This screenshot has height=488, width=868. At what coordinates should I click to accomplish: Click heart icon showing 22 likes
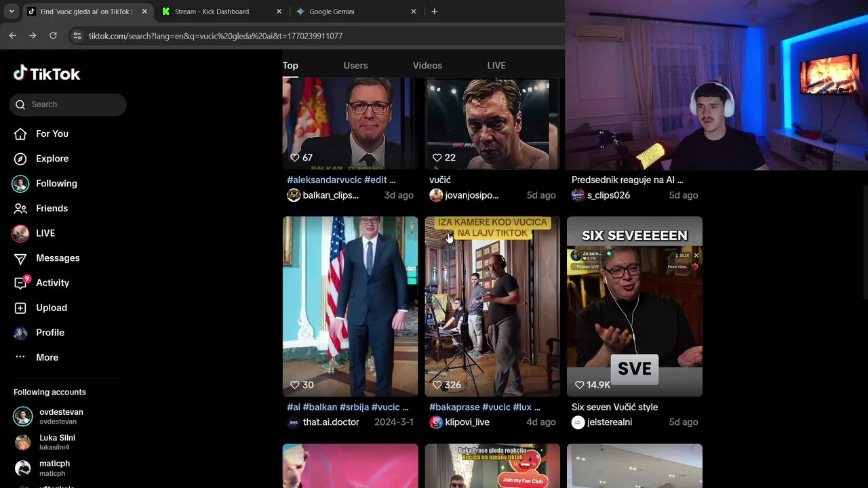(437, 157)
